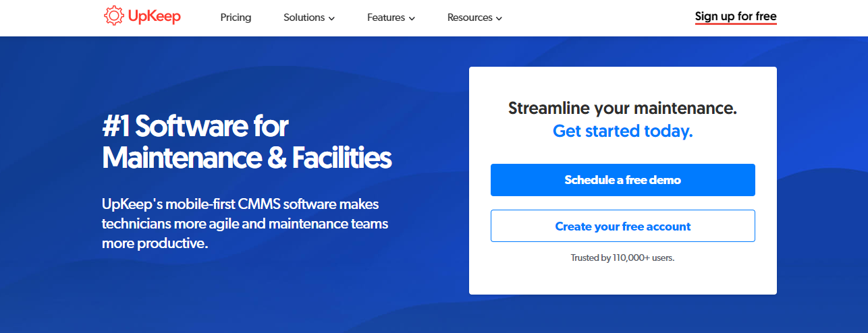Follow the Sign up for free link
868x333 pixels.
(x=736, y=17)
